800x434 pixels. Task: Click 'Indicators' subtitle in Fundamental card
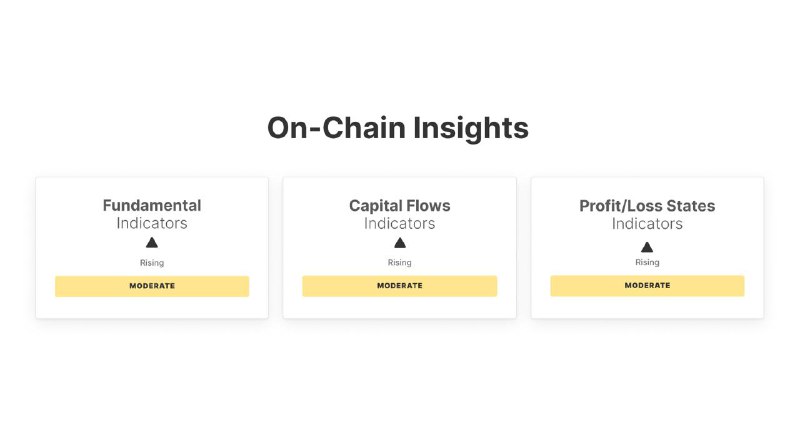pos(152,223)
